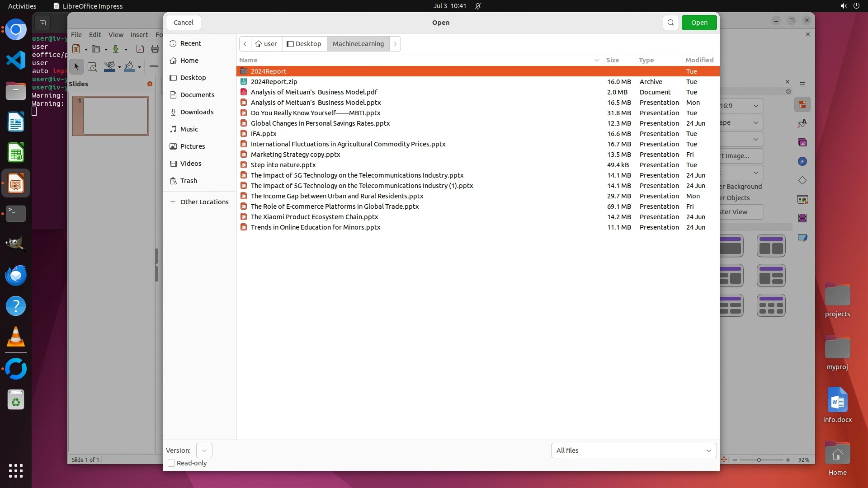Open the 16:9 slide format dropdown

741,106
